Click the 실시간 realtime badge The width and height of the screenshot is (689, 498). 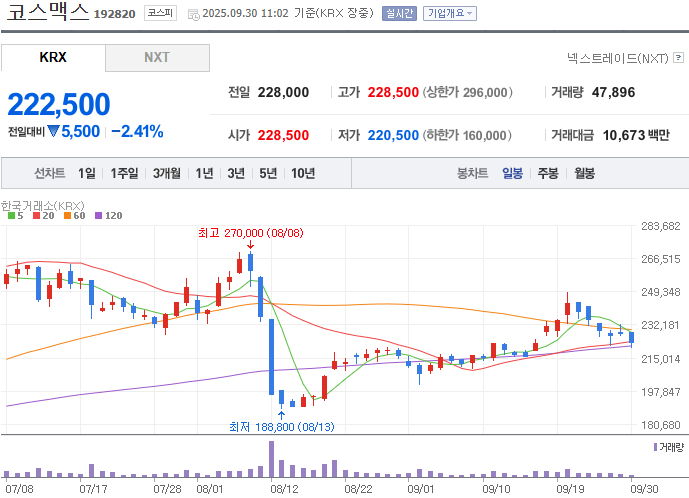point(399,14)
